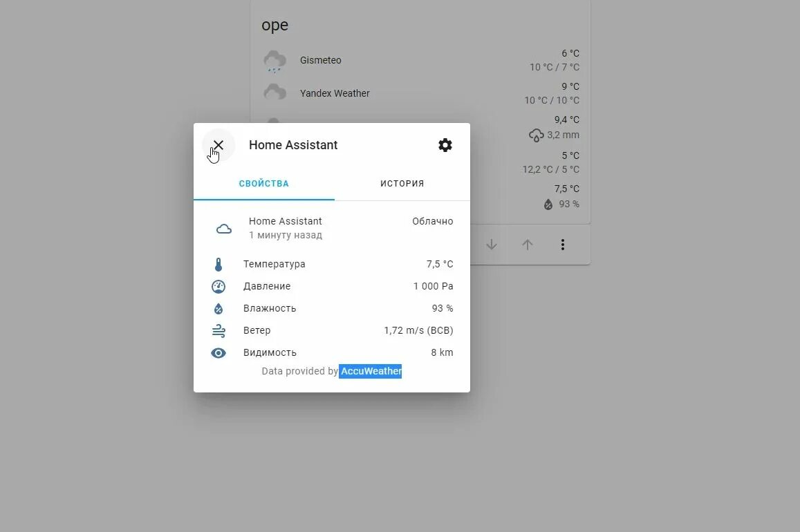The height and width of the screenshot is (532, 800).
Task: Open Yandex Weather row in background card
Action: click(420, 93)
